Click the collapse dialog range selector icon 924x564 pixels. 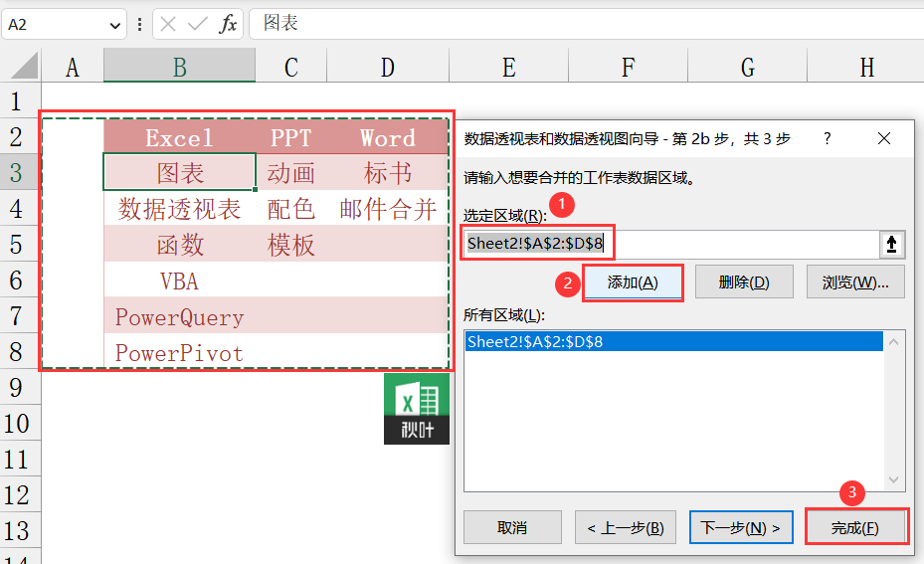coord(891,244)
